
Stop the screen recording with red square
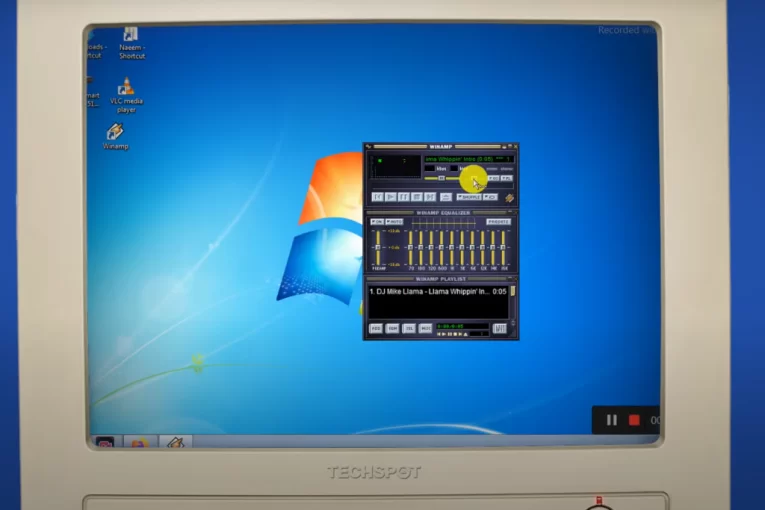click(x=634, y=420)
